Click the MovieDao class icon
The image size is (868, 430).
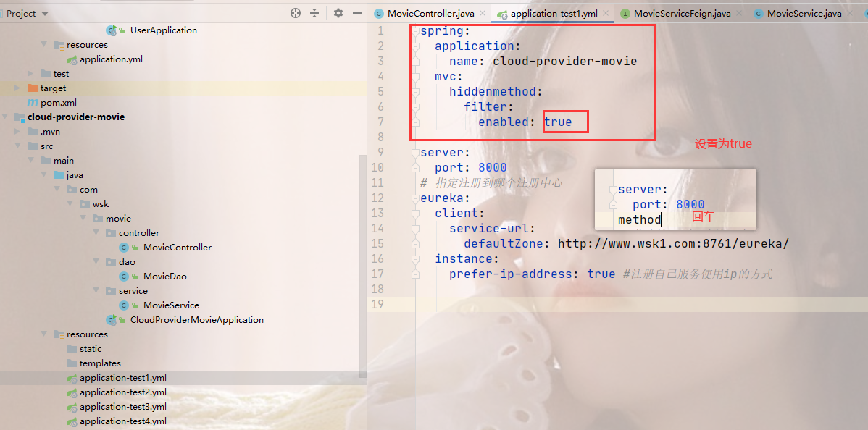124,276
